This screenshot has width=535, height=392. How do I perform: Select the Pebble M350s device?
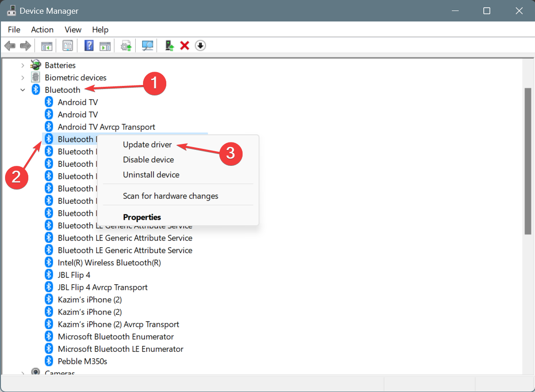83,361
